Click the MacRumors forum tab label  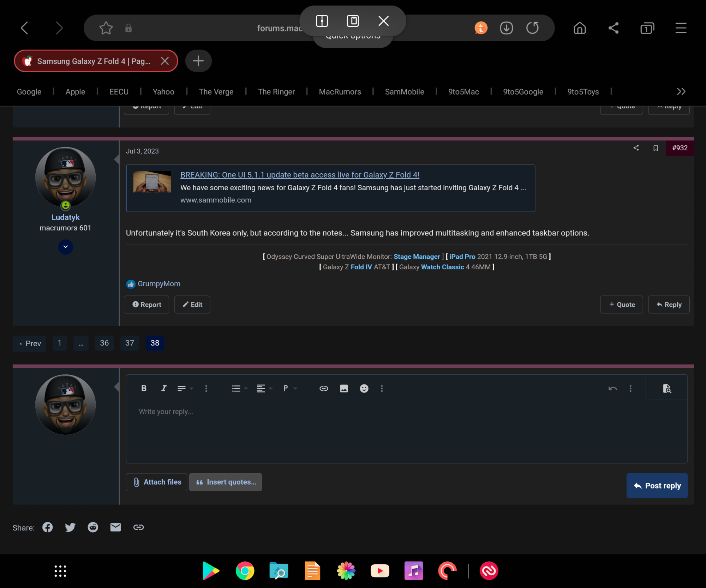[93, 60]
